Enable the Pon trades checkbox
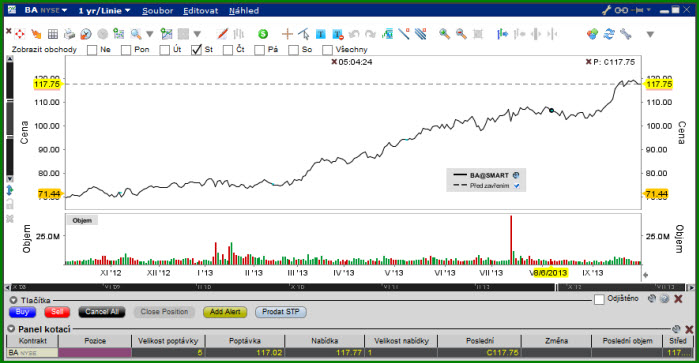The width and height of the screenshot is (699, 363). click(x=126, y=50)
